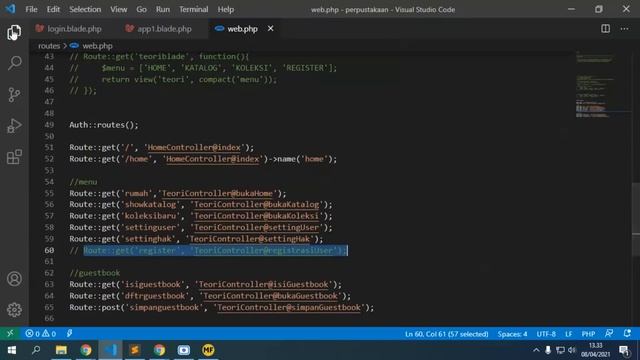Open the Selection menu

tap(85, 9)
